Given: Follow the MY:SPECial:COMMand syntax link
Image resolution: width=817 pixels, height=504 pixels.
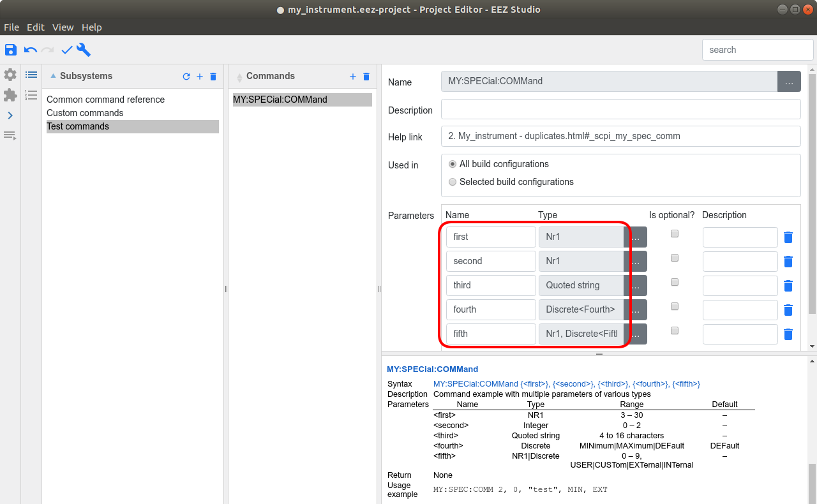Looking at the screenshot, I should pos(476,383).
